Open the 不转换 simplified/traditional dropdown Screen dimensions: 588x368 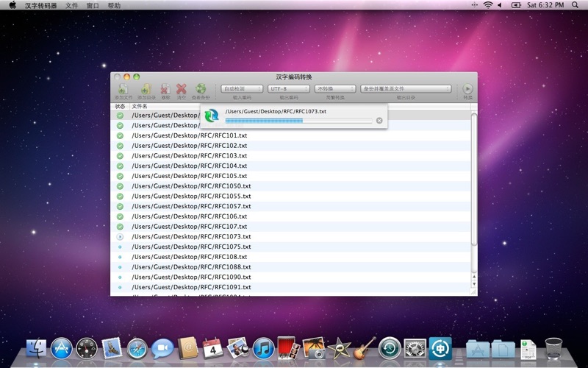coord(334,89)
